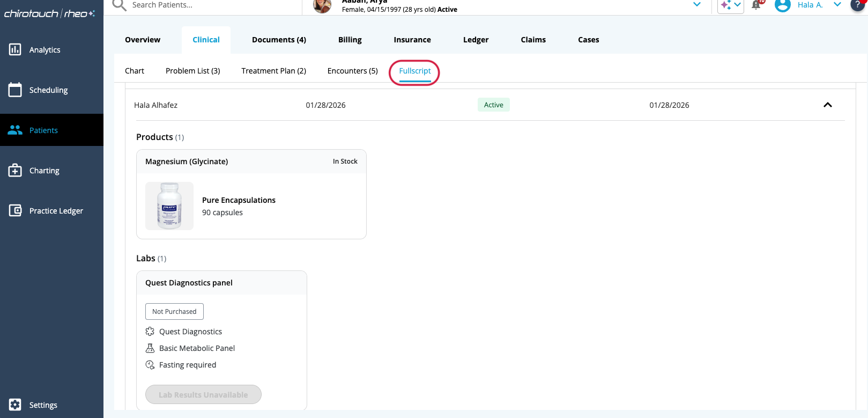Image resolution: width=868 pixels, height=418 pixels.
Task: Open the Hala A. account menu chevron
Action: [837, 5]
